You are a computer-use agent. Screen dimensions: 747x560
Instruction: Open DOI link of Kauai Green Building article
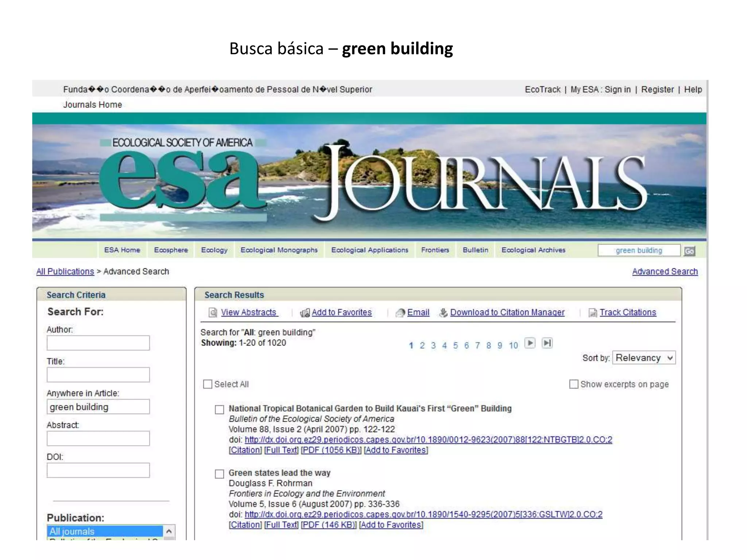428,440
